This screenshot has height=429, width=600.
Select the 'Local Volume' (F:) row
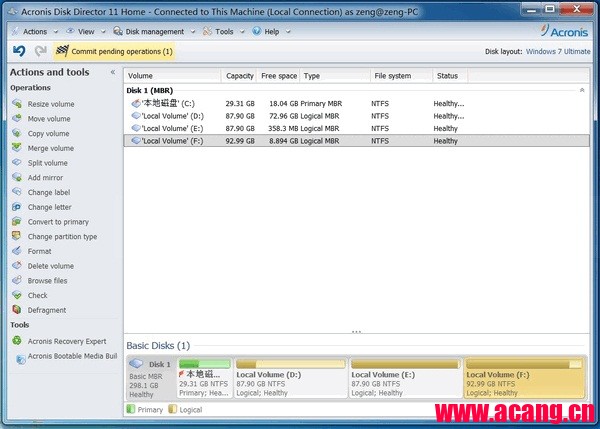[357, 141]
